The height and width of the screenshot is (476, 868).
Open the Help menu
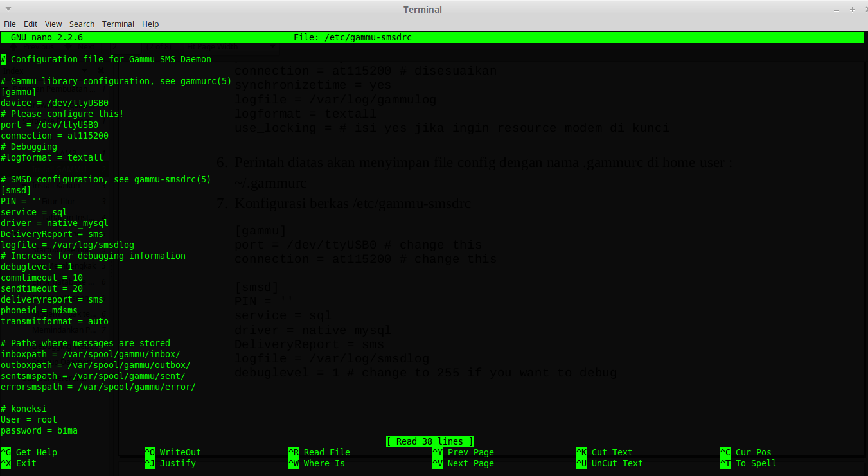pos(150,24)
